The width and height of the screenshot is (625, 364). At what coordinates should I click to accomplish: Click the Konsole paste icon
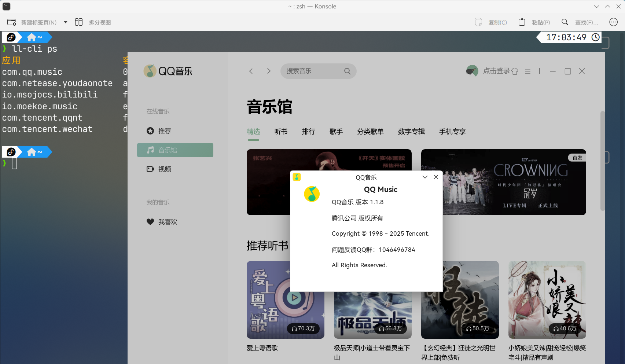522,22
